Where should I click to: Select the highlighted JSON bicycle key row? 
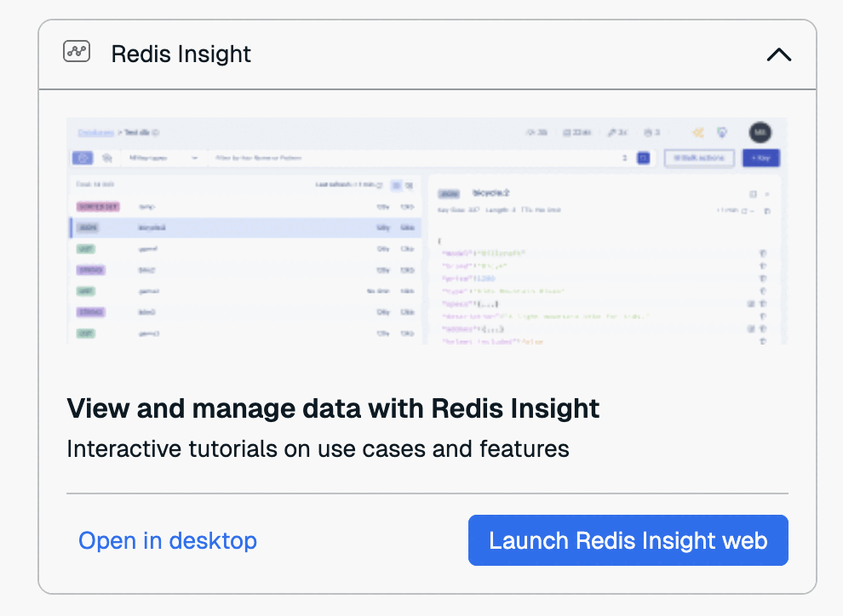(x=245, y=228)
